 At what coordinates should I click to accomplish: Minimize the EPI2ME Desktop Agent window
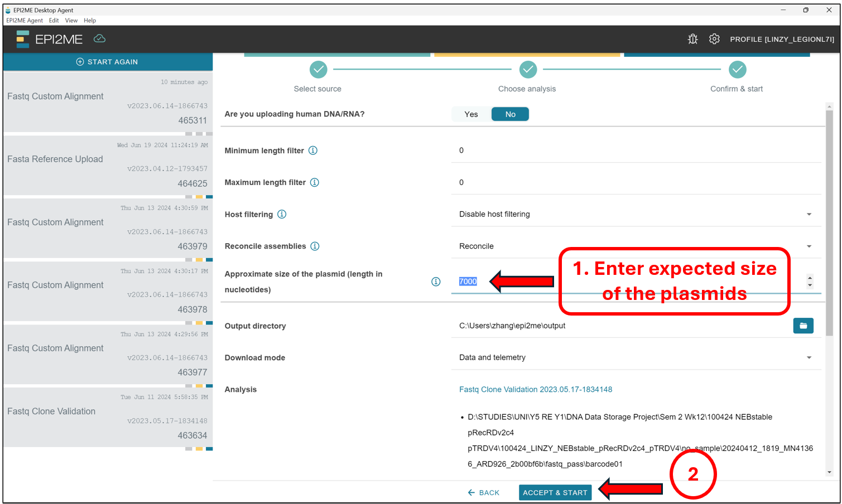783,10
